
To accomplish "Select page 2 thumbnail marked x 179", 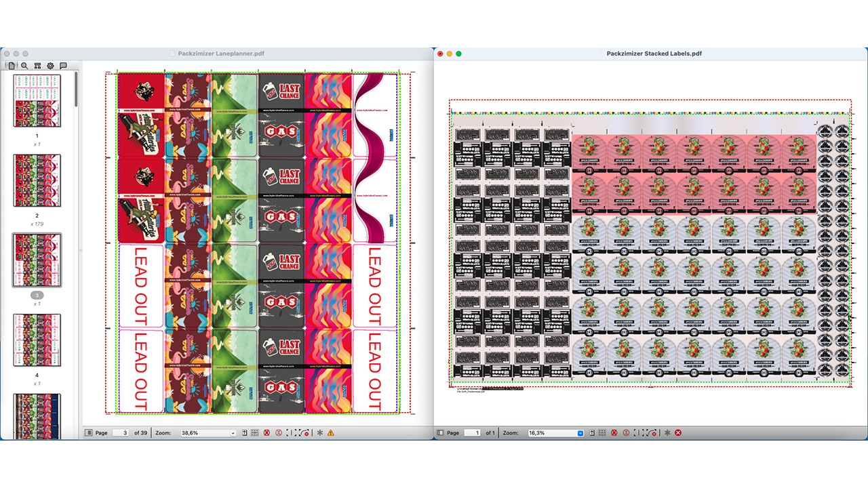I will point(37,180).
